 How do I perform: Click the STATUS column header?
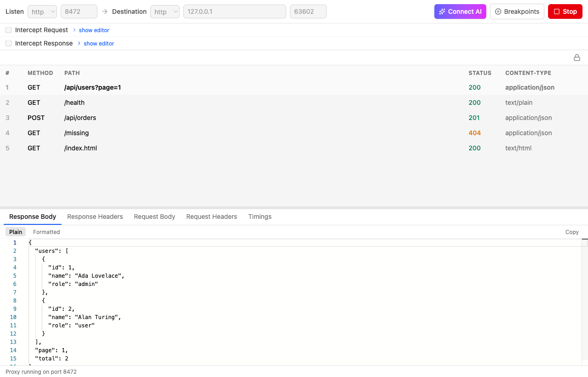tap(480, 73)
